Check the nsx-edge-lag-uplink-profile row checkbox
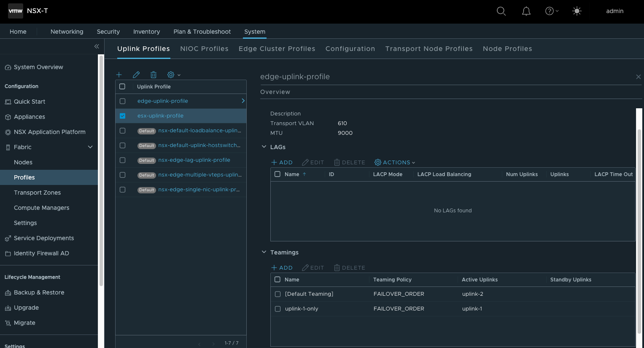 click(x=122, y=160)
